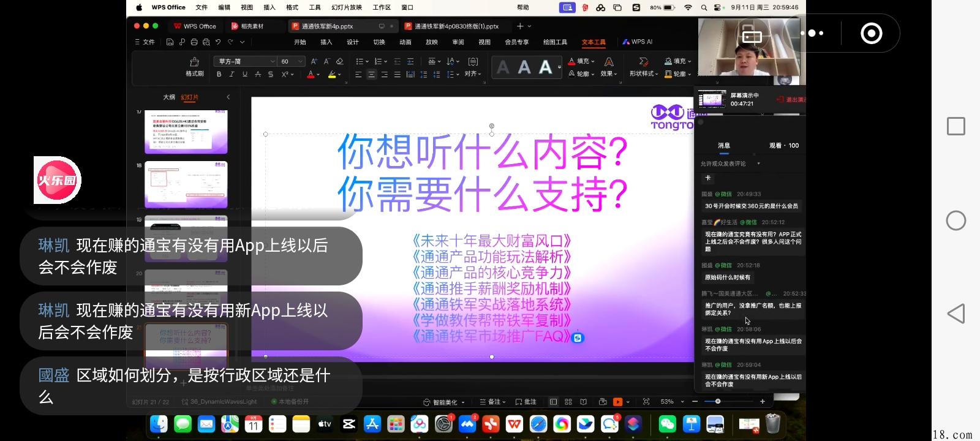The image size is (980, 441).
Task: Open the 开始 ribbon tab
Action: pos(300,42)
